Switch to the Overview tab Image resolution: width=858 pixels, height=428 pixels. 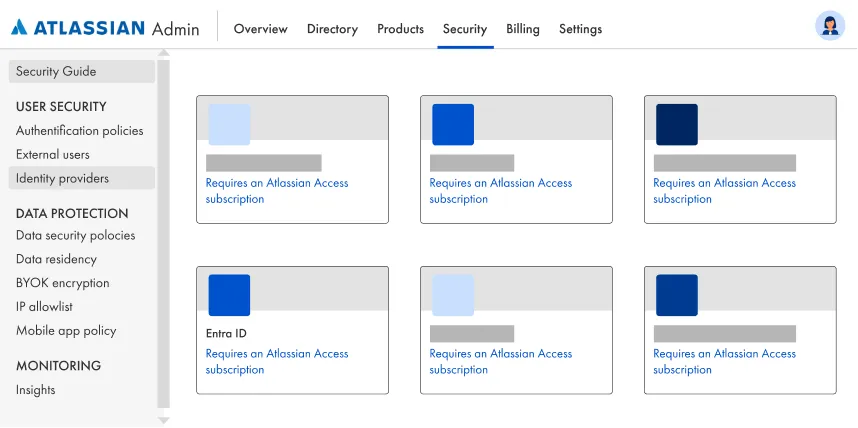260,29
